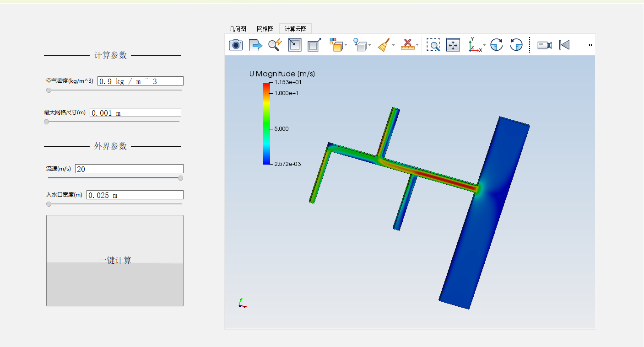Viewport: 644px width, 347px height.
Task: Click the broom clean icon
Action: (x=384, y=45)
